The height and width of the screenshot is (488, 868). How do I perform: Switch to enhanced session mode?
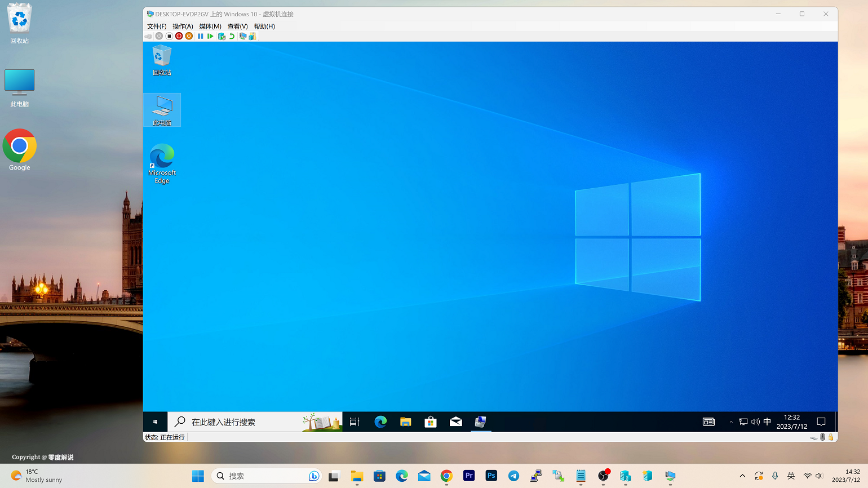[243, 36]
